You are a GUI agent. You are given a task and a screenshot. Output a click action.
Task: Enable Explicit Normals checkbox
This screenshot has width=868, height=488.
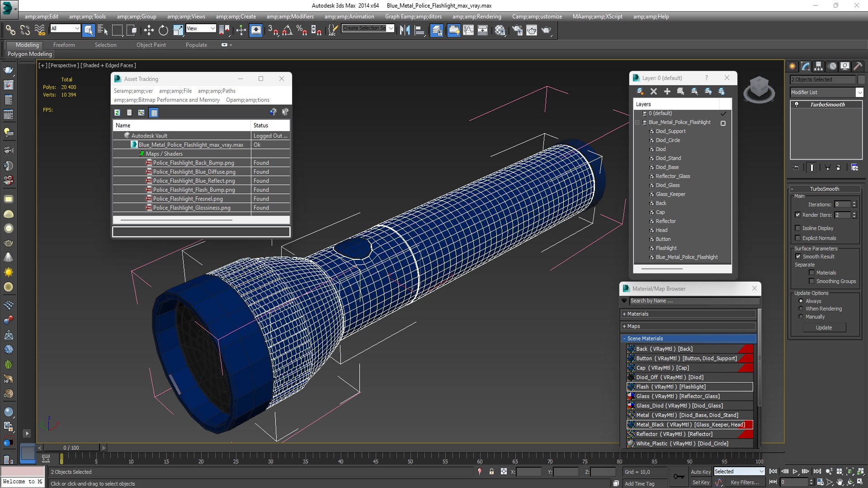(x=798, y=238)
